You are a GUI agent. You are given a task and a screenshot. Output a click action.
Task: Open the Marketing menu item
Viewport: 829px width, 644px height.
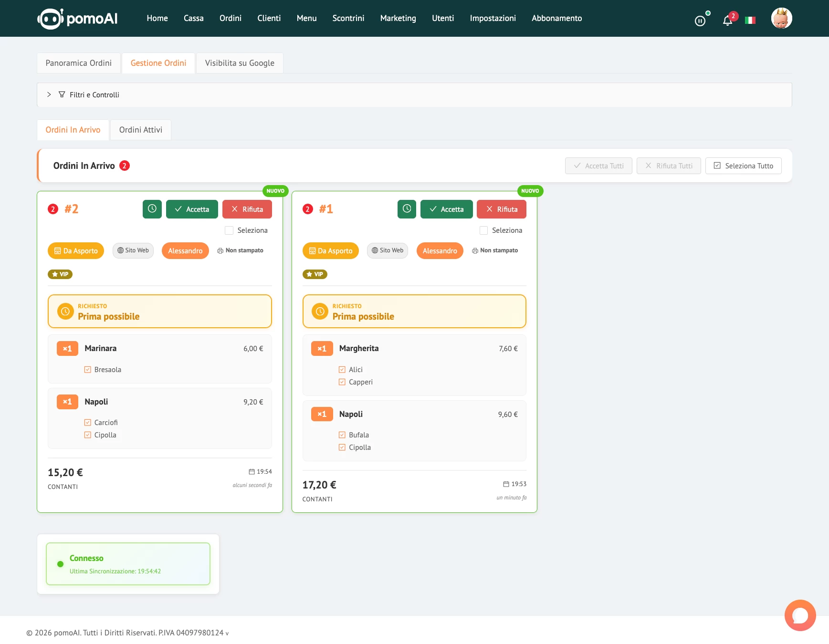pos(398,18)
